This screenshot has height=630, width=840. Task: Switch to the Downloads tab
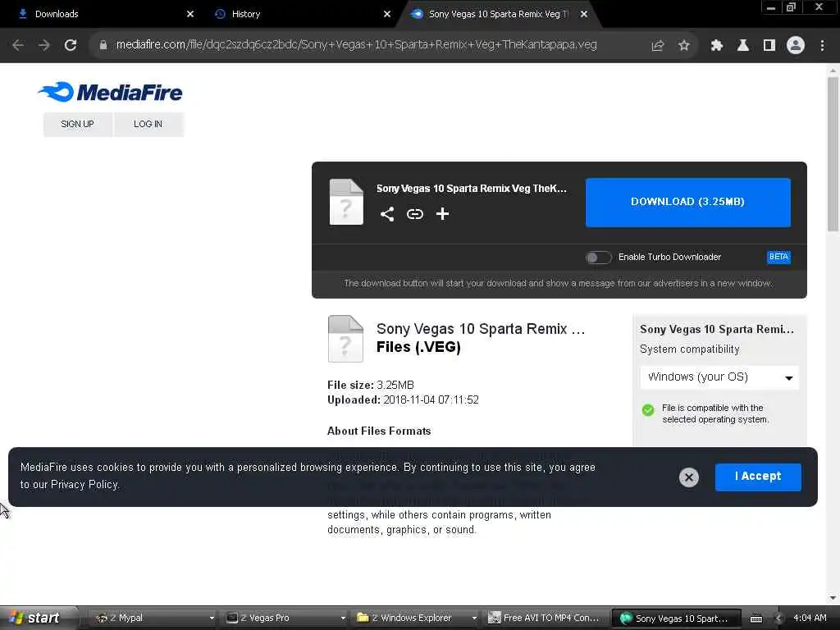(102, 14)
